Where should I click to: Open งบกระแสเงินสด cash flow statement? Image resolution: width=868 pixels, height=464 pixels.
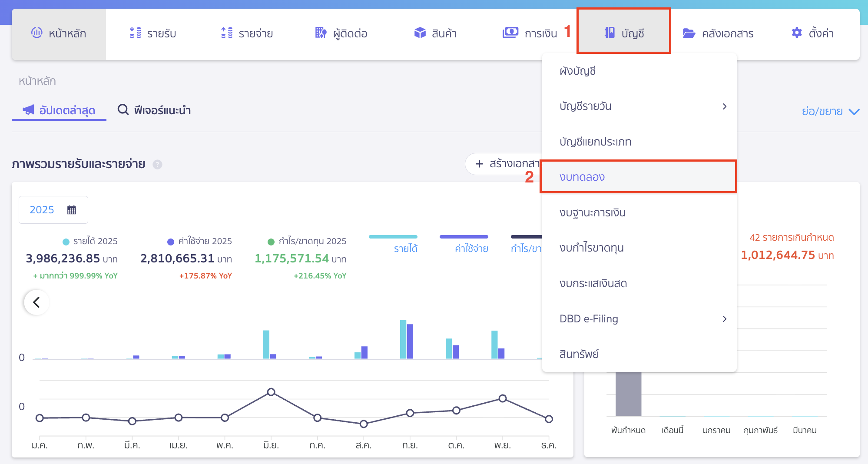point(594,283)
